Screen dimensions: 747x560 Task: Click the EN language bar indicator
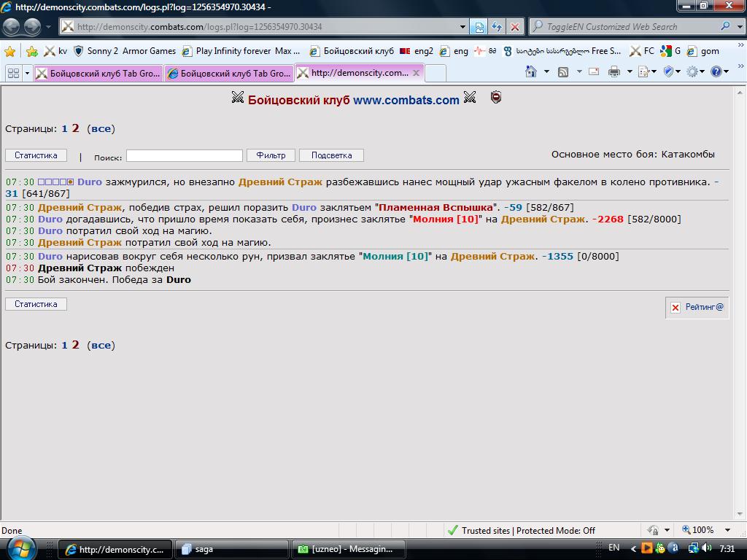click(614, 548)
